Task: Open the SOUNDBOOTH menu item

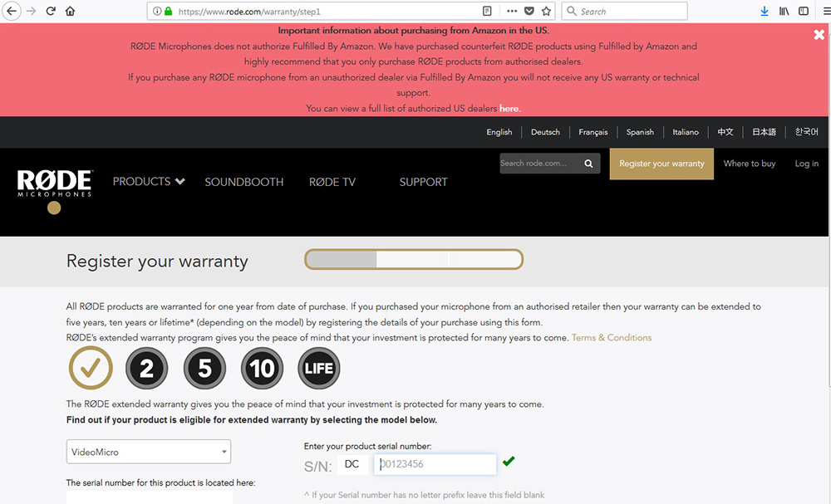Action: click(244, 182)
